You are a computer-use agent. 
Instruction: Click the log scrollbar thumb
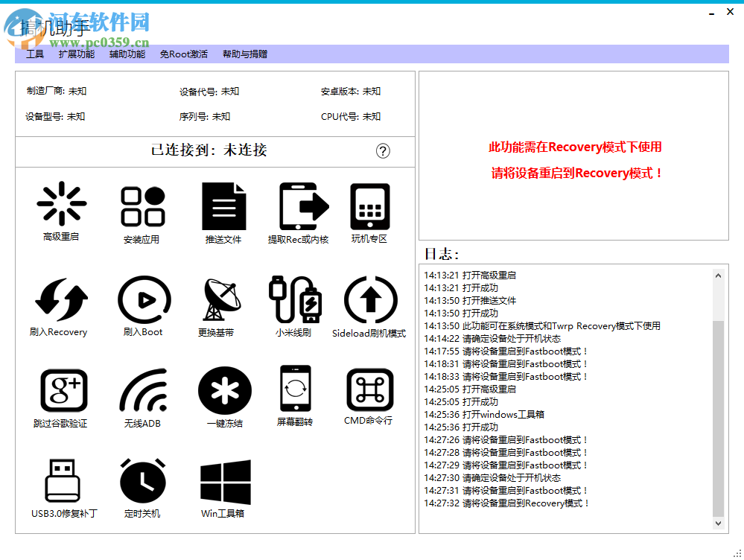[719, 418]
